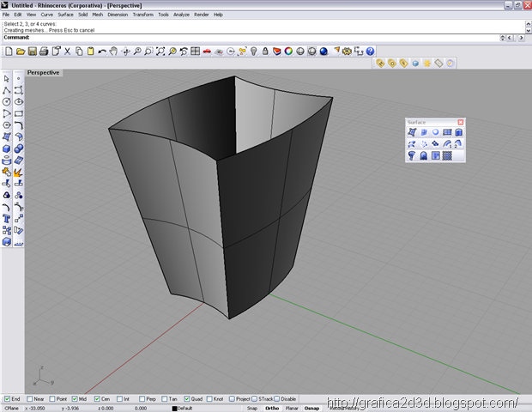Image resolution: width=532 pixels, height=412 pixels.
Task: Click the blue render sphere icon
Action: click(x=323, y=51)
